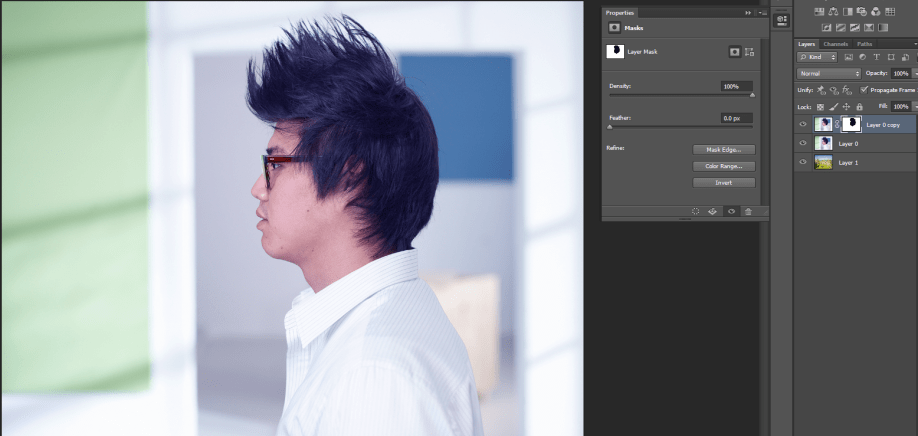
Task: Click link icon between layer and mask
Action: pyautogui.click(x=837, y=125)
